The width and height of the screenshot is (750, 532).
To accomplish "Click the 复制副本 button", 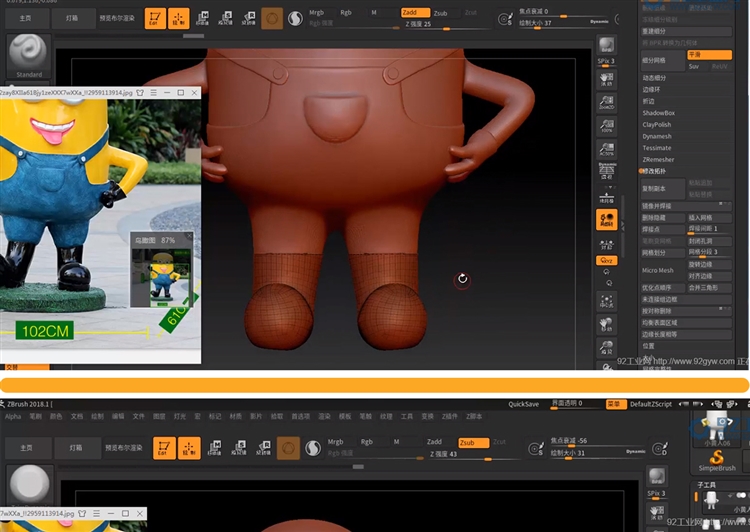I will [663, 188].
